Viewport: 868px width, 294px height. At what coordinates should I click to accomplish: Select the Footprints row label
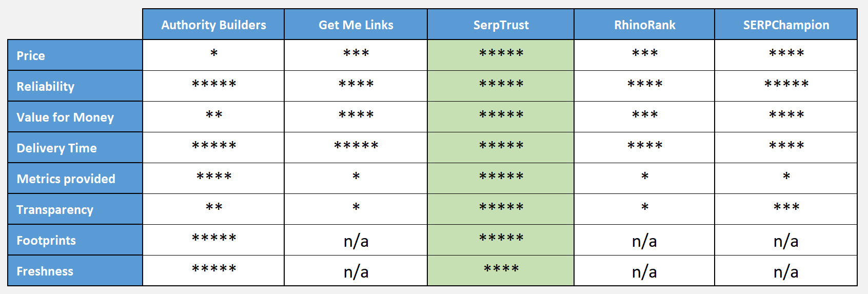75,240
